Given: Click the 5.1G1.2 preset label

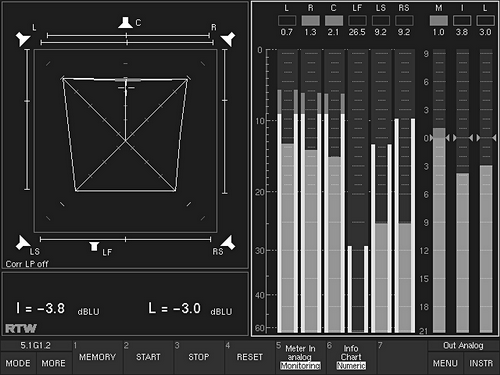Looking at the screenshot, I should pos(36,346).
